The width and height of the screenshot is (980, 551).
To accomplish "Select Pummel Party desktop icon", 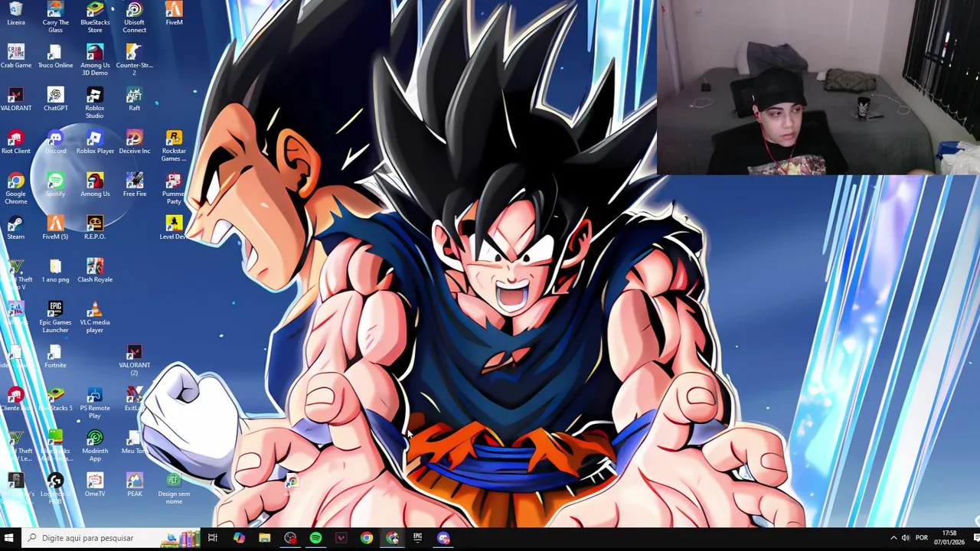I will tap(174, 188).
